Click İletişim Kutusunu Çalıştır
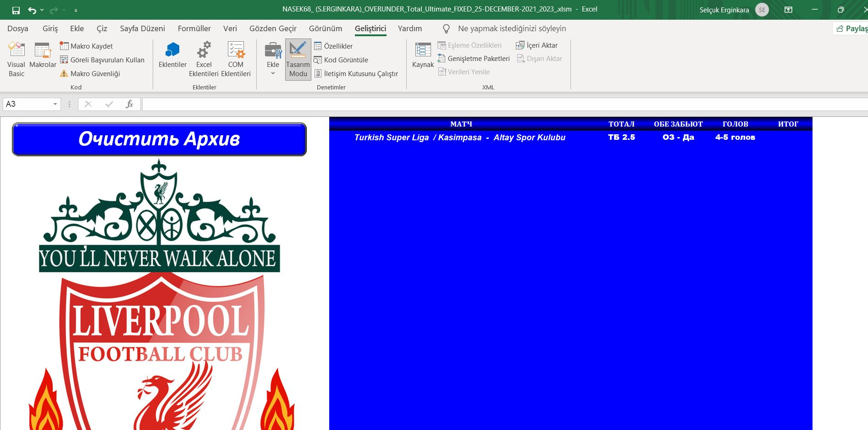The width and height of the screenshot is (868, 430). pos(356,73)
